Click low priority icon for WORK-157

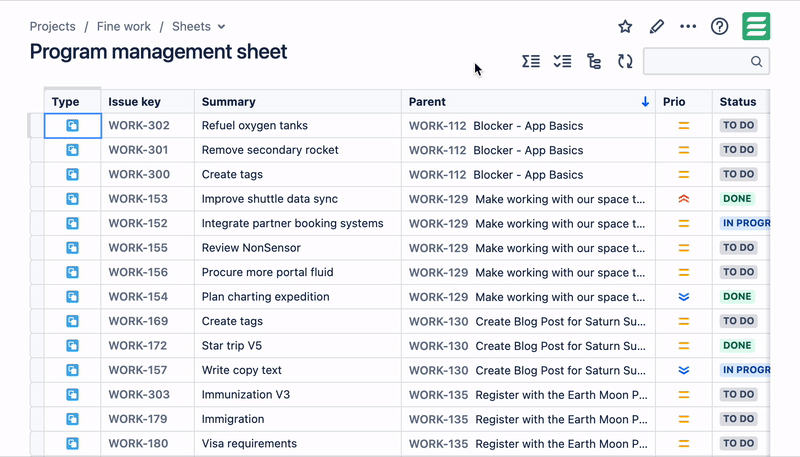point(684,370)
